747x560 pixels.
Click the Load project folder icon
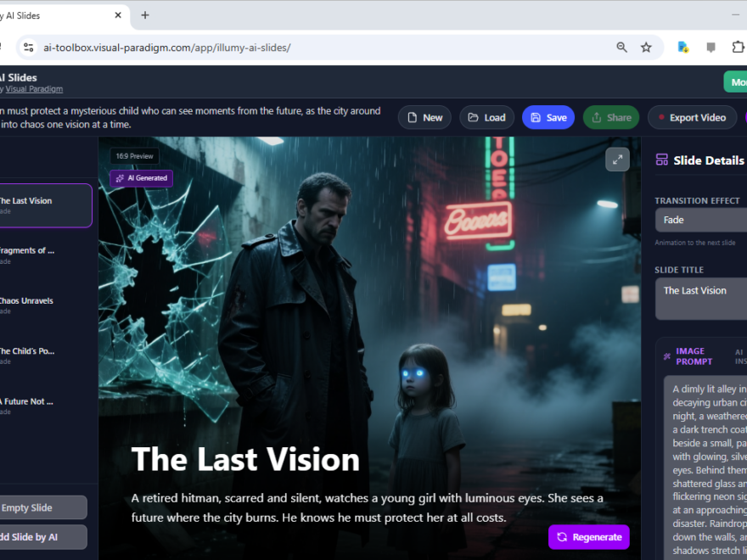point(472,117)
